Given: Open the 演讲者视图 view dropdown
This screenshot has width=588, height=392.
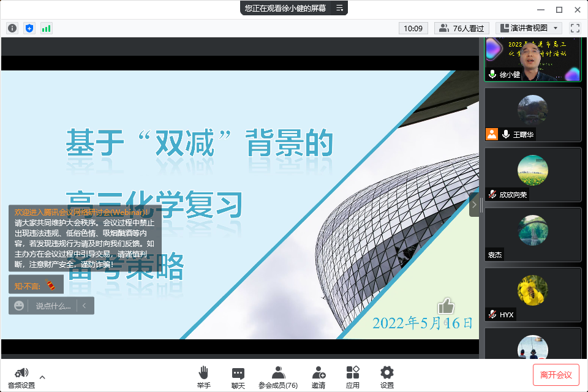Looking at the screenshot, I should tap(529, 28).
